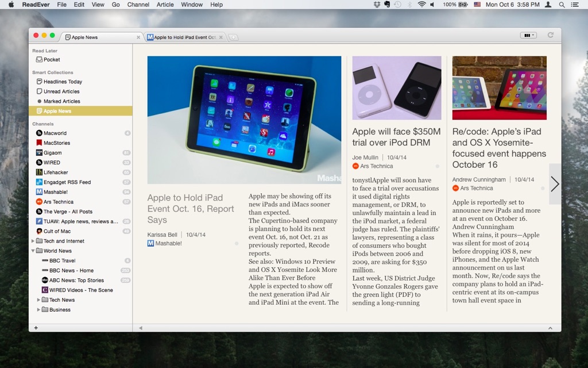The height and width of the screenshot is (368, 588).
Task: Click the TUAW channel icon
Action: 39,221
